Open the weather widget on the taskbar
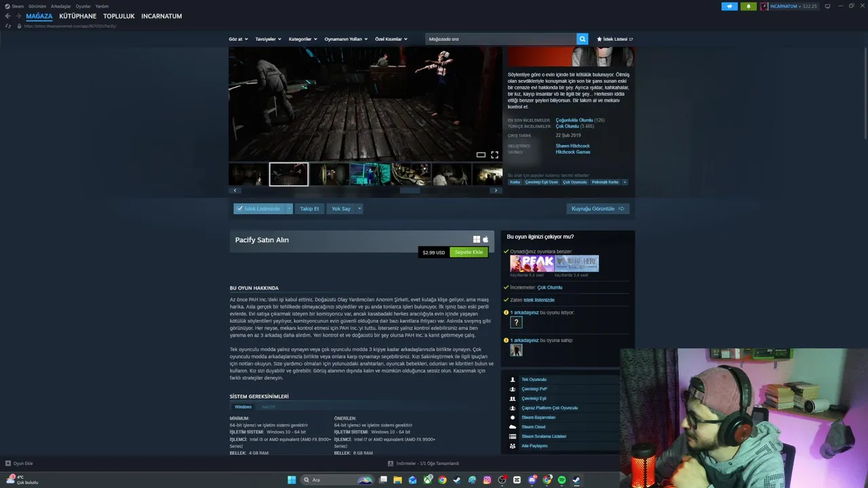This screenshot has width=868, height=488. point(23,480)
